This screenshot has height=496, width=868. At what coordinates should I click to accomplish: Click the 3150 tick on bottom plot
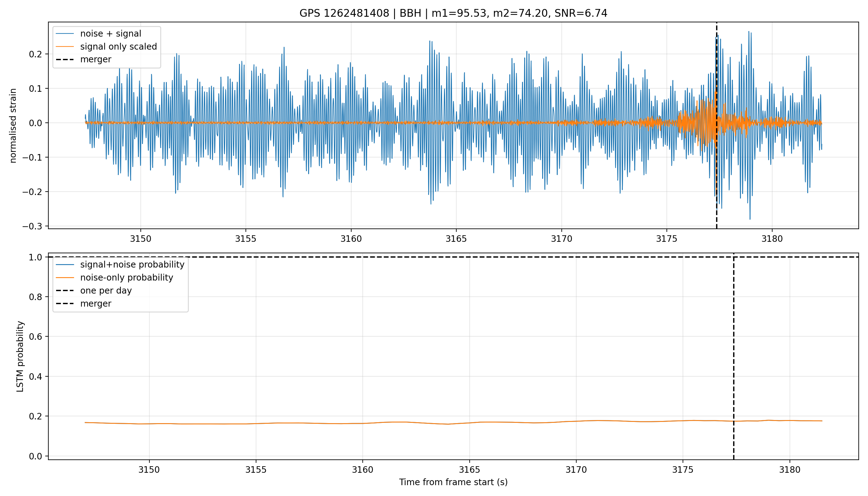149,470
